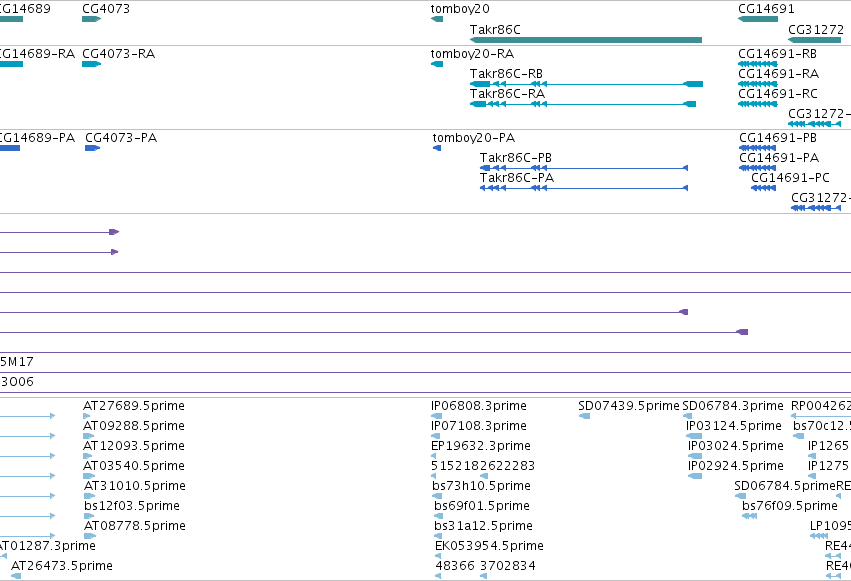Click the Takr86C-PB protein label
This screenshot has height=581, width=851.
click(x=516, y=158)
